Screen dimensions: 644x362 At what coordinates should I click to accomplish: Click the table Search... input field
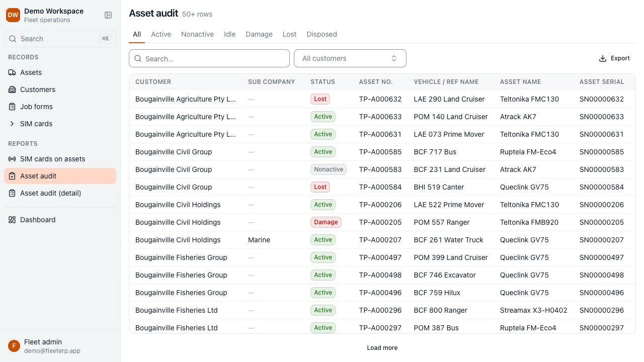pyautogui.click(x=209, y=58)
